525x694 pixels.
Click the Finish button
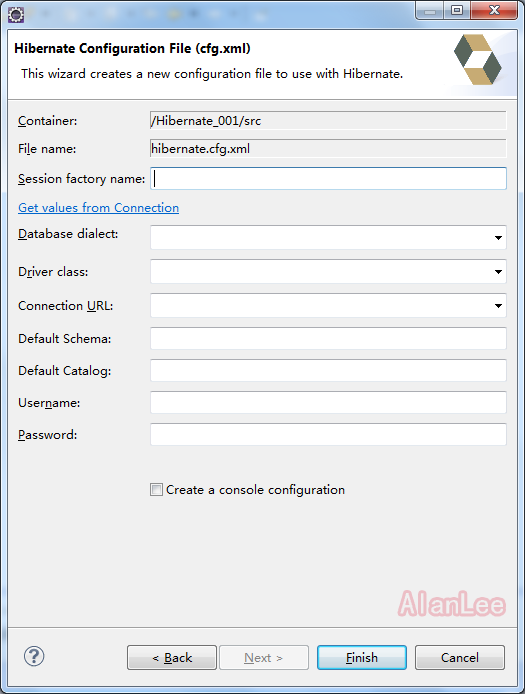click(362, 658)
